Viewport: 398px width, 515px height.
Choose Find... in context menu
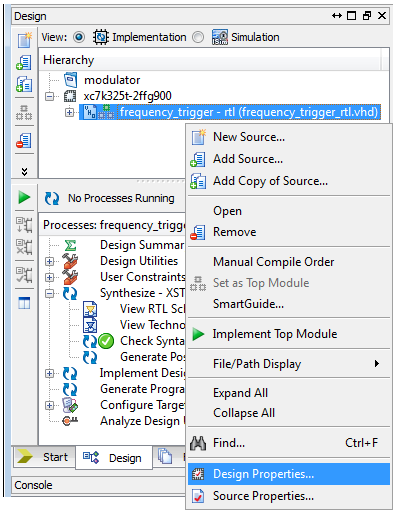click(289, 443)
